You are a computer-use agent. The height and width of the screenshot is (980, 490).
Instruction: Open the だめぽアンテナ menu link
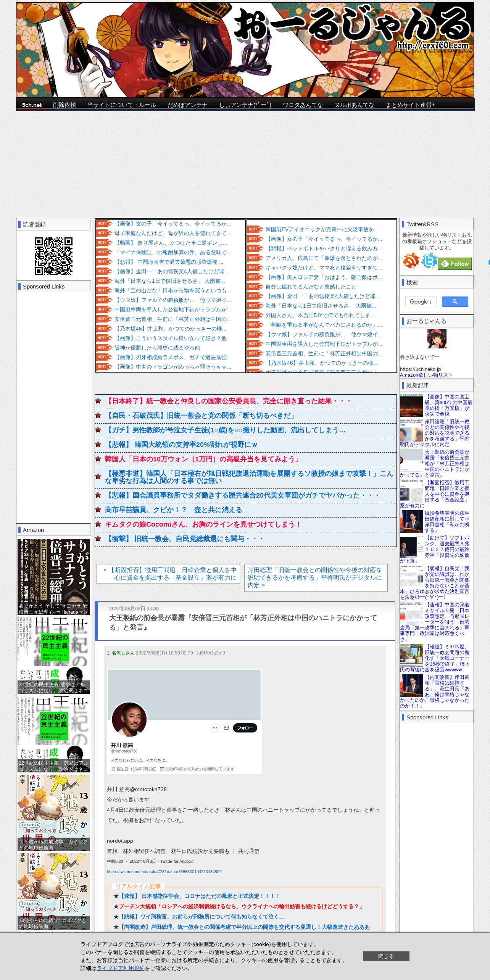[187, 105]
